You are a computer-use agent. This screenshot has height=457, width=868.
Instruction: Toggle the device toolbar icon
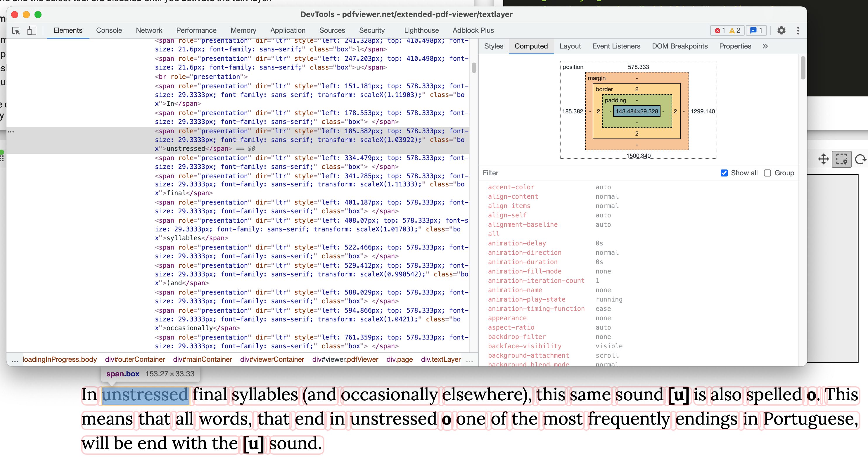[x=32, y=31]
